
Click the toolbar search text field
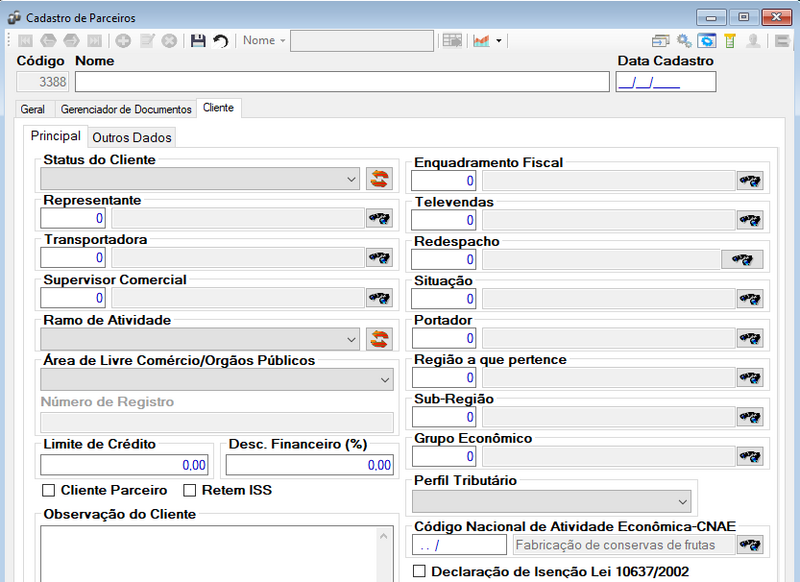point(362,41)
